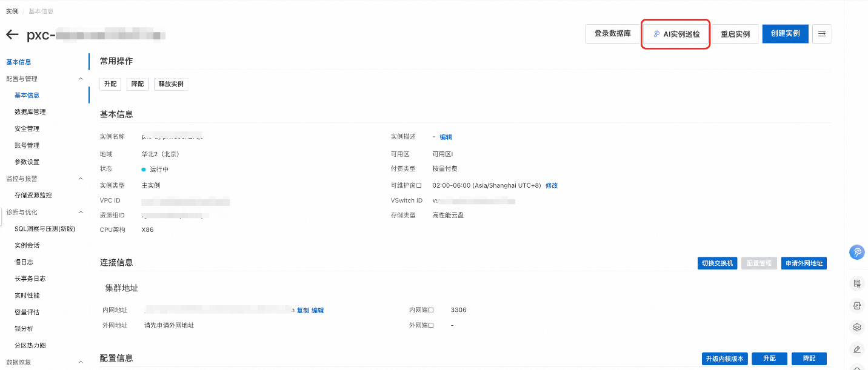Screen dimensions: 868x370
Task: Click 升配 under 常用操作
Action: pyautogui.click(x=110, y=84)
